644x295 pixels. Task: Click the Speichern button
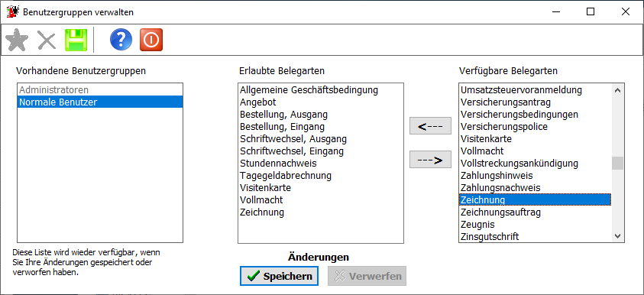(280, 276)
